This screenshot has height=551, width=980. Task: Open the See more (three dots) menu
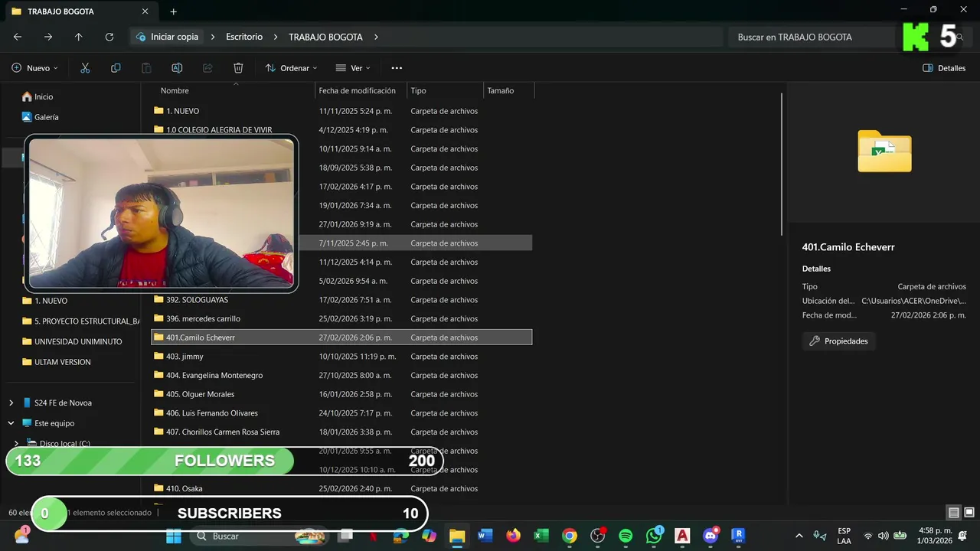click(397, 68)
